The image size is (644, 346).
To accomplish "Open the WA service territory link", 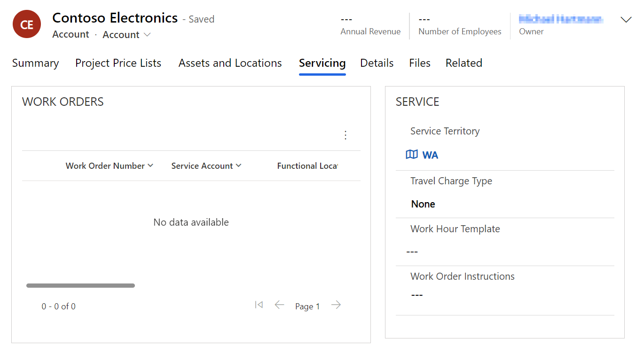I will click(x=430, y=155).
